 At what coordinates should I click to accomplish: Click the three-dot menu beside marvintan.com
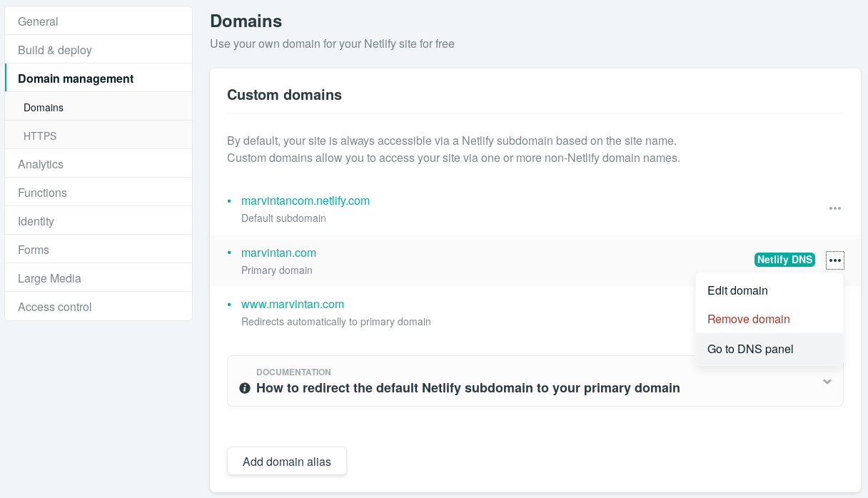coord(834,260)
